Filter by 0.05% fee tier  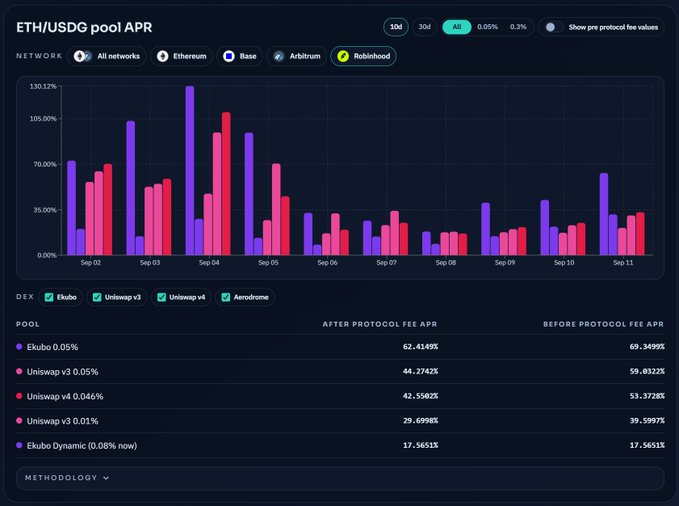[487, 27]
